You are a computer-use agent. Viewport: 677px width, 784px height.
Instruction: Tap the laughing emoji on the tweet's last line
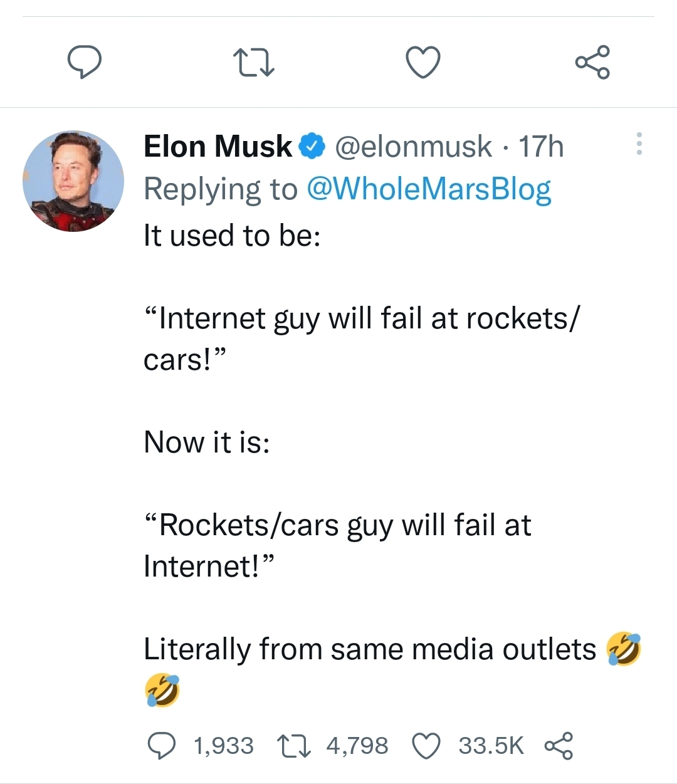(x=162, y=690)
